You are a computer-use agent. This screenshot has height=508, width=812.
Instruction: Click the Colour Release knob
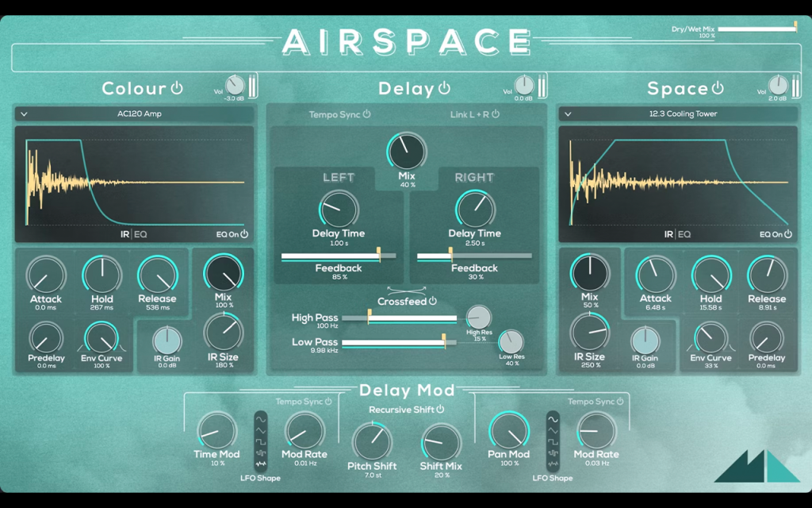click(158, 275)
